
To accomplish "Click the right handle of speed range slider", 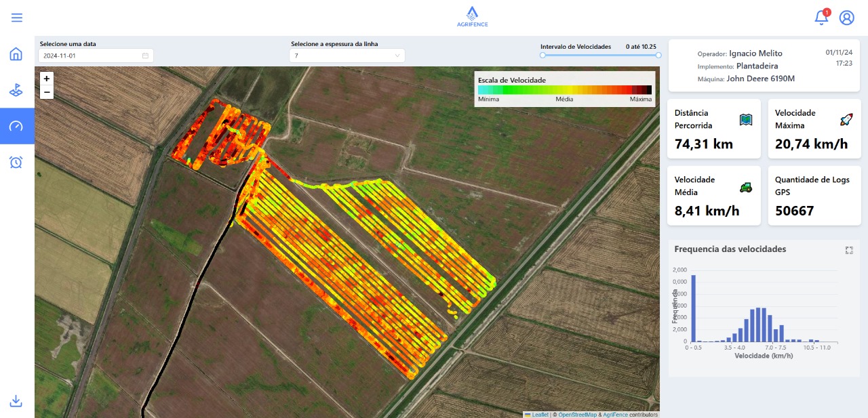I will 658,55.
